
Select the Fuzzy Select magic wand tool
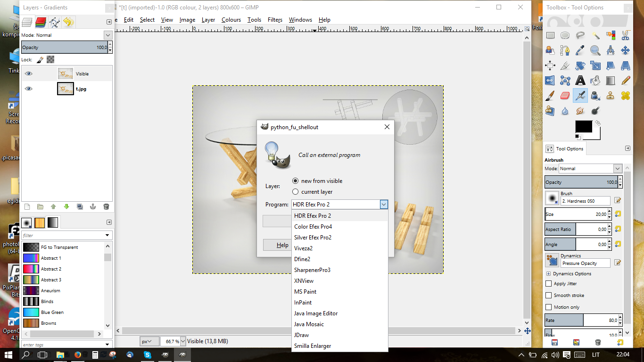(595, 35)
